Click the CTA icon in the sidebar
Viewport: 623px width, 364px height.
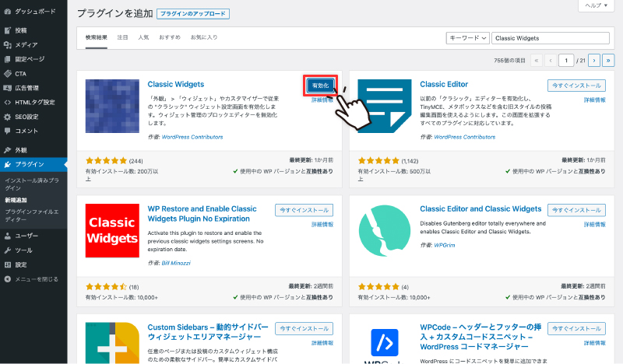click(7, 73)
